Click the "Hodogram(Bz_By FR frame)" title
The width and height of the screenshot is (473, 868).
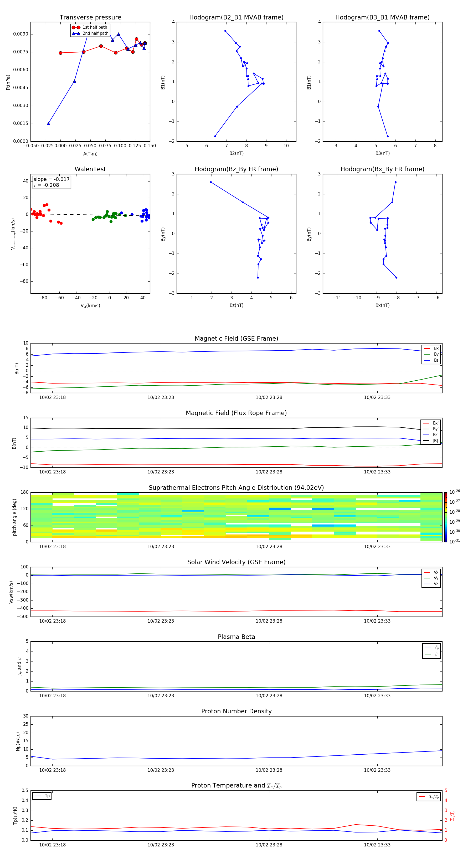pyautogui.click(x=236, y=169)
